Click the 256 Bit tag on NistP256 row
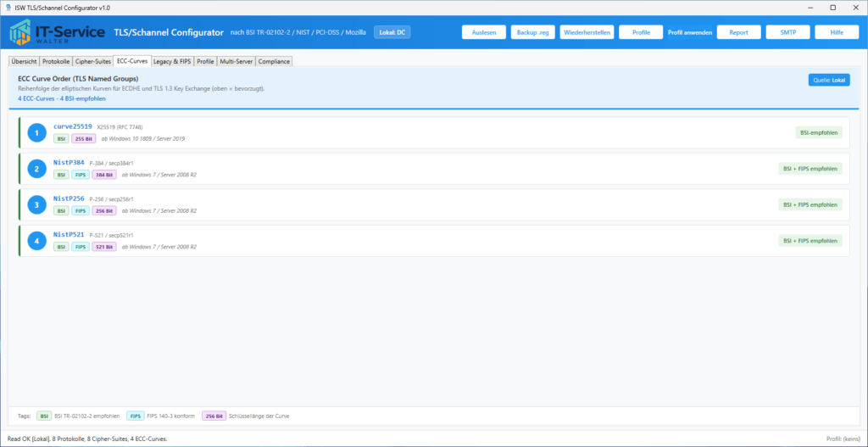868x447 pixels. coord(104,211)
